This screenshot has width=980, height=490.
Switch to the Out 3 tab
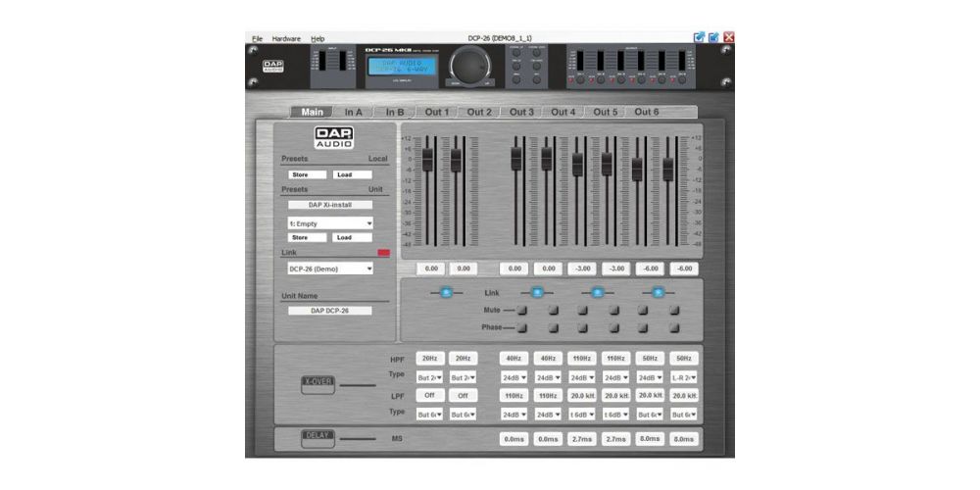[521, 112]
